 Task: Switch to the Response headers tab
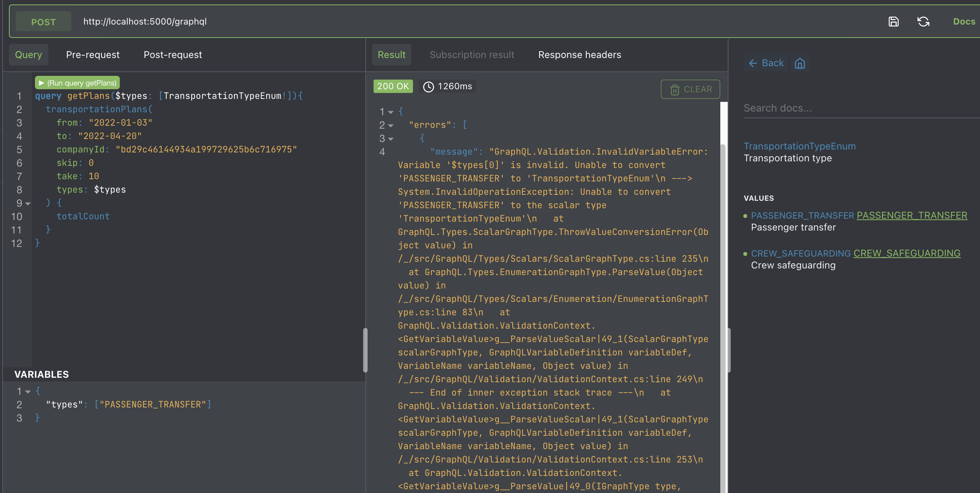579,55
